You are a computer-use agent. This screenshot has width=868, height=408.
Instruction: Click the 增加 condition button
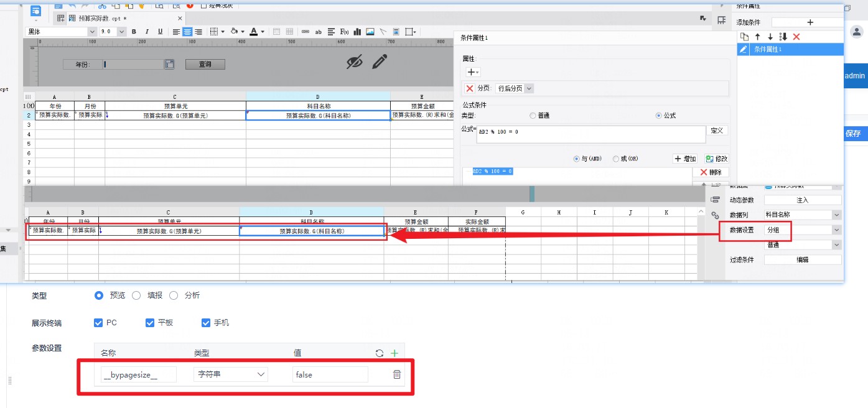coord(686,159)
